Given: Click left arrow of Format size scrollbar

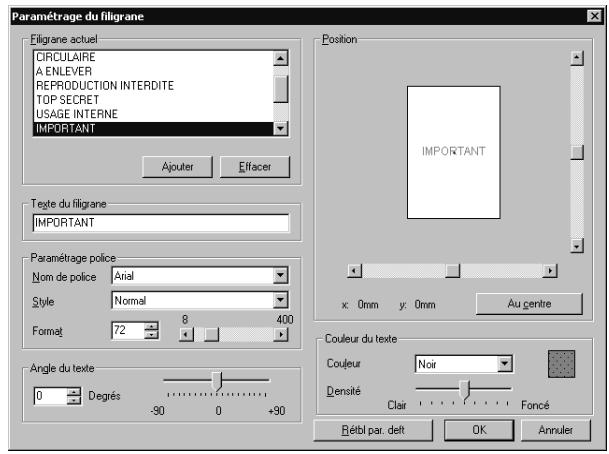Looking at the screenshot, I should (x=186, y=334).
